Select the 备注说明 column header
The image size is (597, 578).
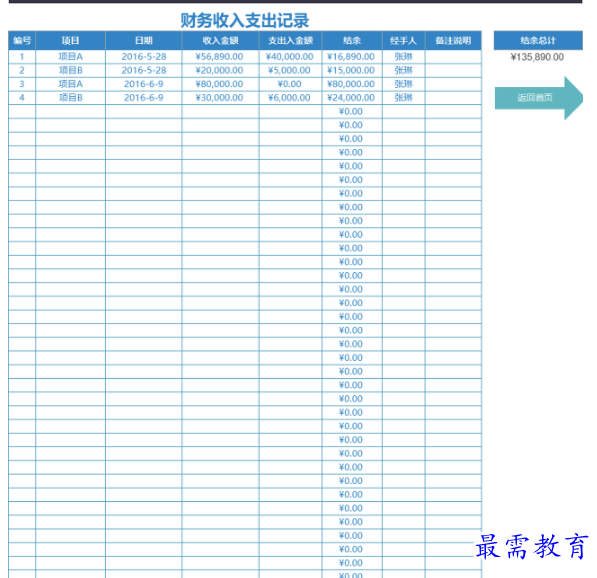coord(453,41)
